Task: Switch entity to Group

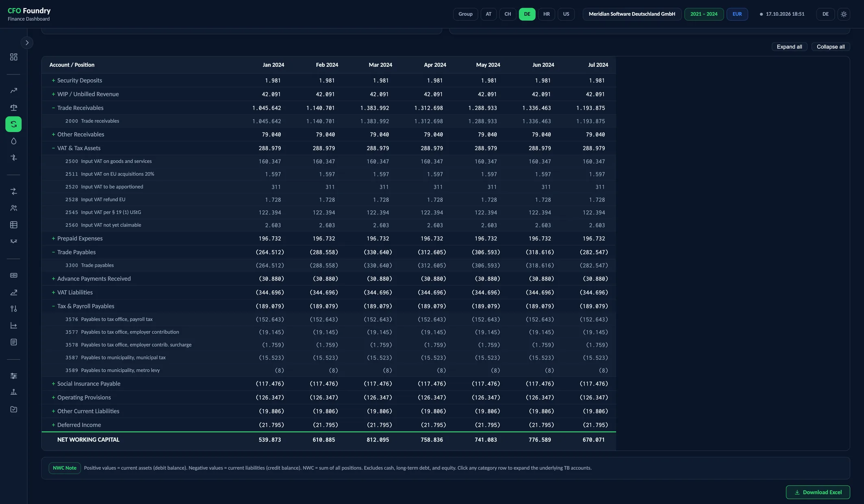Action: (x=465, y=14)
